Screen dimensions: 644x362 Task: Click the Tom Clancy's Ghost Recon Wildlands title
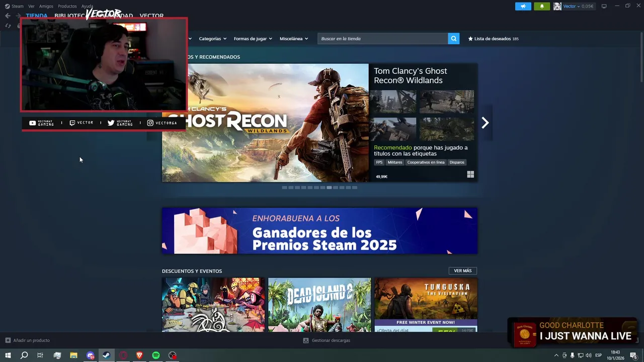pos(410,75)
